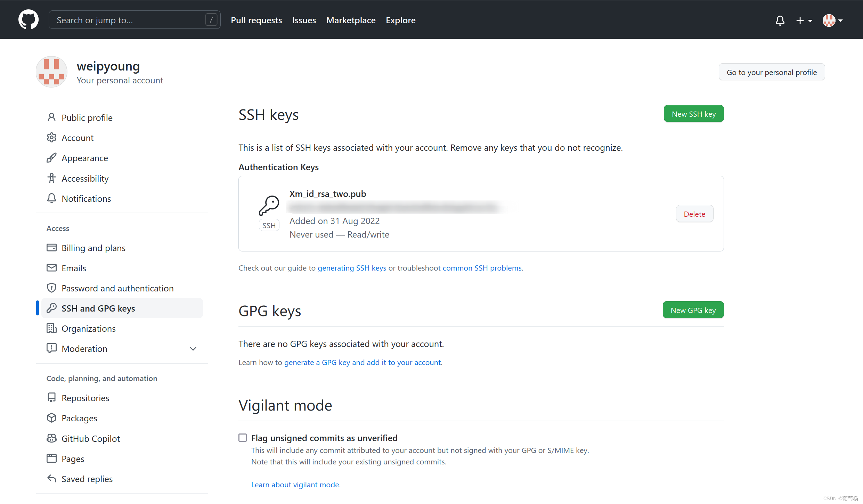Click the Public profile person icon
The width and height of the screenshot is (863, 504).
pyautogui.click(x=51, y=117)
